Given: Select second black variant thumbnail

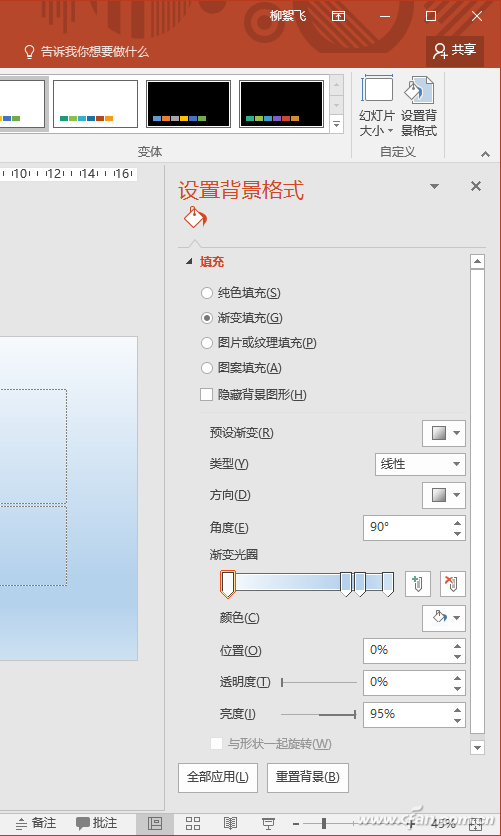Looking at the screenshot, I should click(x=281, y=104).
